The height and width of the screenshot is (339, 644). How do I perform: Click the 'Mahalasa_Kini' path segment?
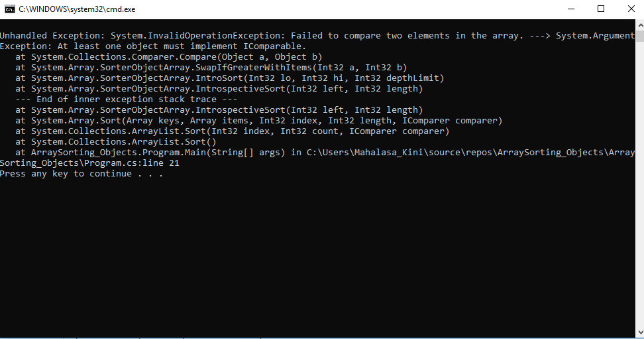388,152
